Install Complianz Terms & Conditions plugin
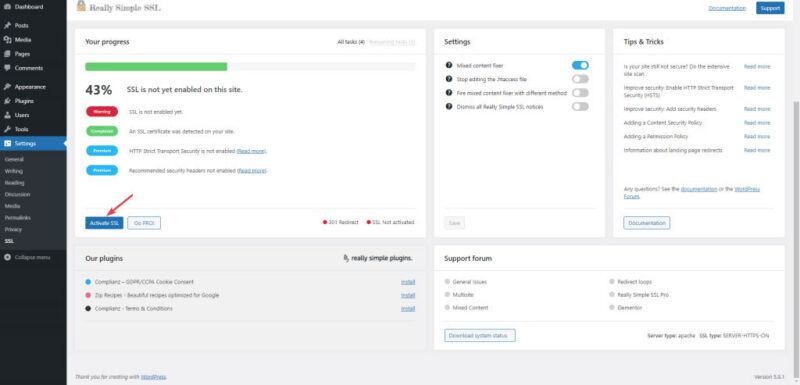The width and height of the screenshot is (800, 385). point(408,309)
